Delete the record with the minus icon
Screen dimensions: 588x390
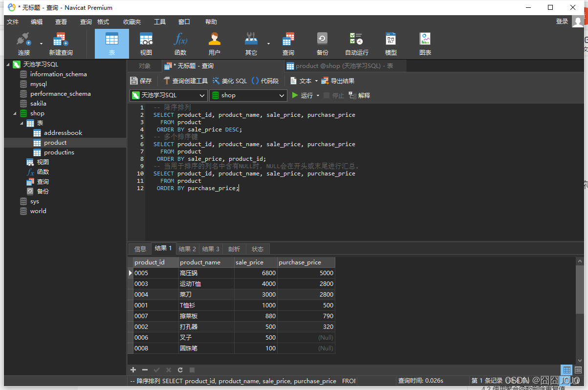coord(145,370)
